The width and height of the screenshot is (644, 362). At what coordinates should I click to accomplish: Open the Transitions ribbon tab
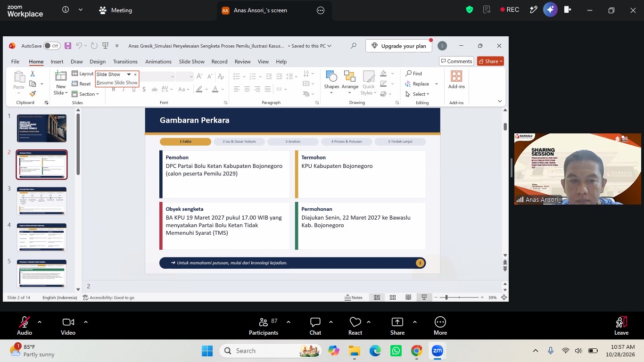[x=125, y=61]
